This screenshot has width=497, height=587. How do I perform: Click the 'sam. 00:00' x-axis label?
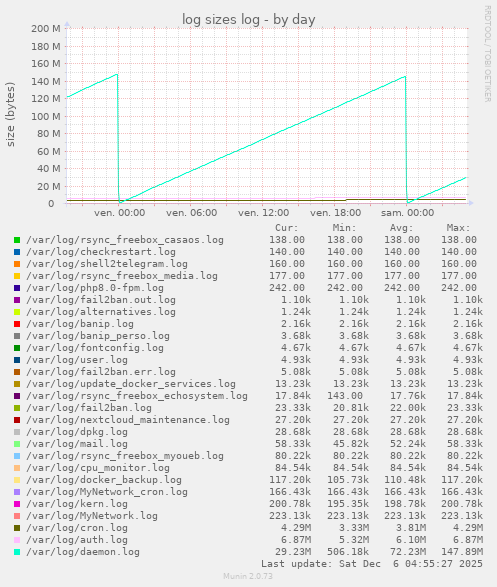[x=408, y=213]
